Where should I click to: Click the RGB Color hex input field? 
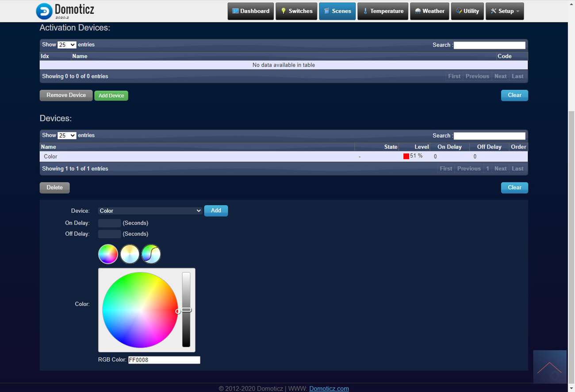[164, 360]
